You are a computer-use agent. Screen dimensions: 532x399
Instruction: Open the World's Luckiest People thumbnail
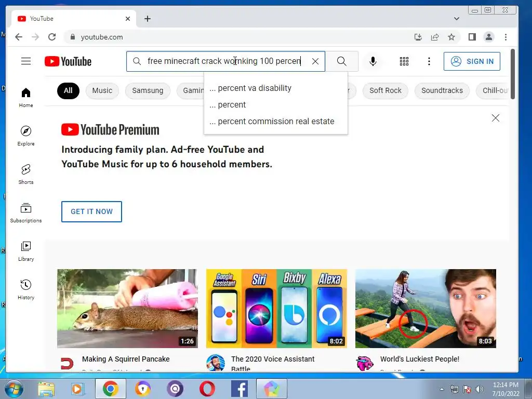pos(425,309)
